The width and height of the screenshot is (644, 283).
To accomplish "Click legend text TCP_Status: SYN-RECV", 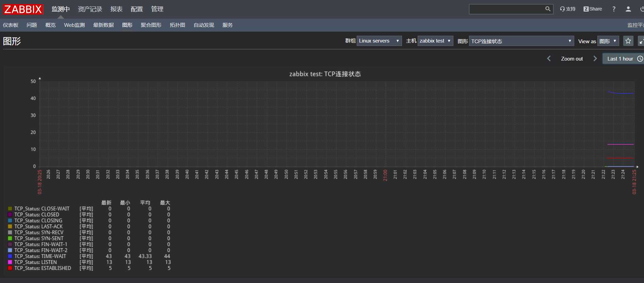I will [39, 232].
